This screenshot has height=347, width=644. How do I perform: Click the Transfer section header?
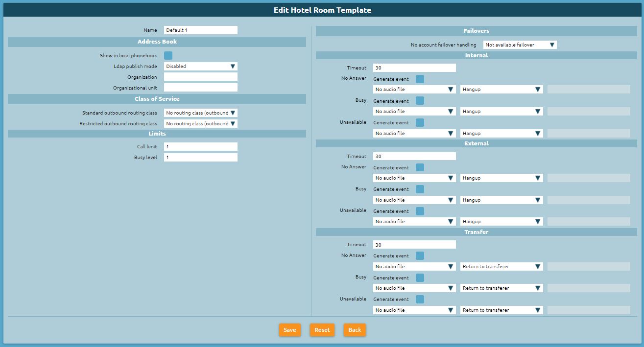[x=477, y=232]
